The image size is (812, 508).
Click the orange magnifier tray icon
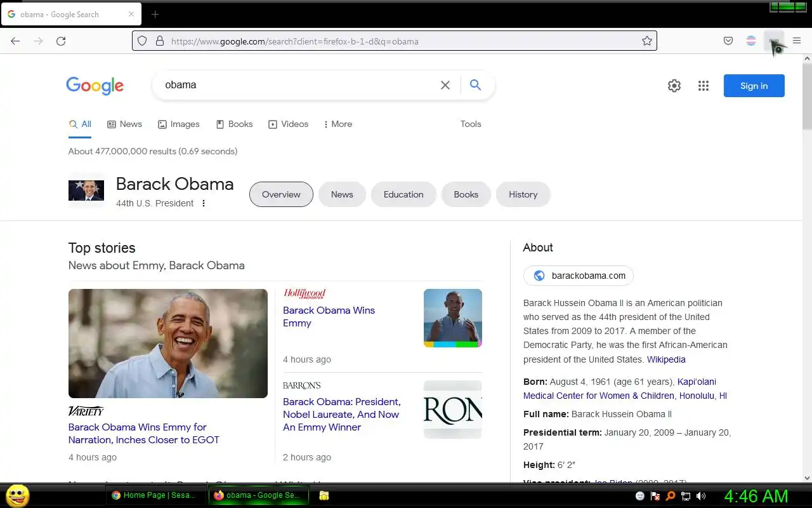[671, 496]
